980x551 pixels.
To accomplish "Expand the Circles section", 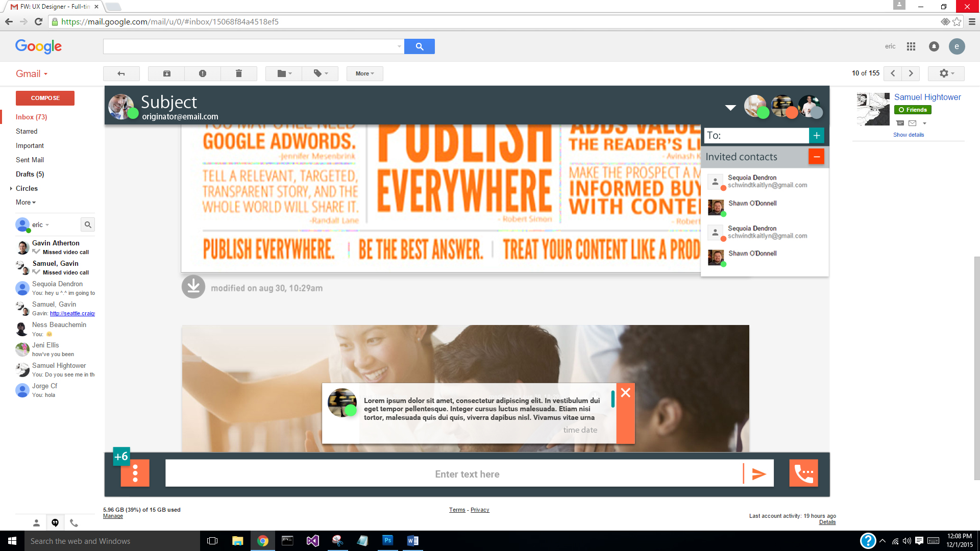I will (x=11, y=188).
